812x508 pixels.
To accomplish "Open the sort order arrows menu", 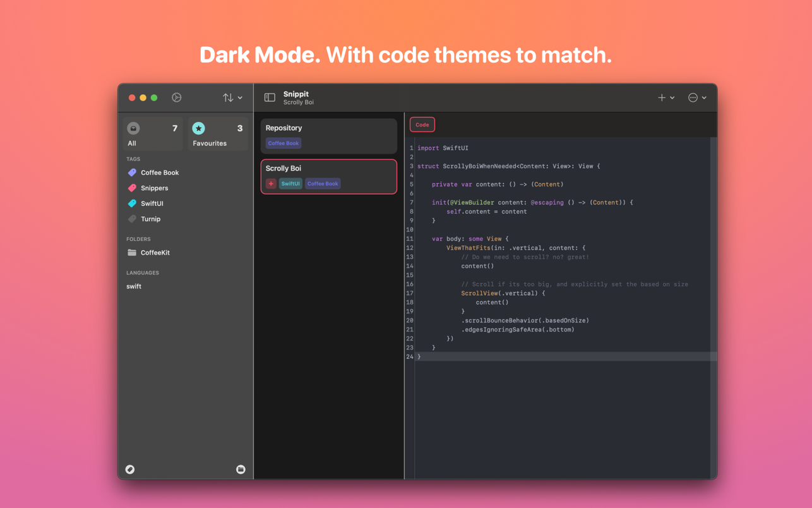I will [228, 98].
